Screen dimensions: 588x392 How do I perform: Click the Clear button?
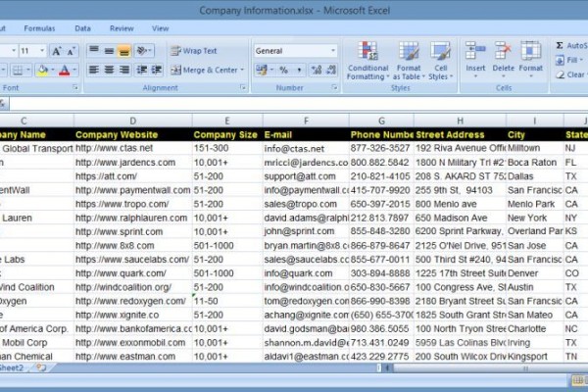tap(570, 74)
